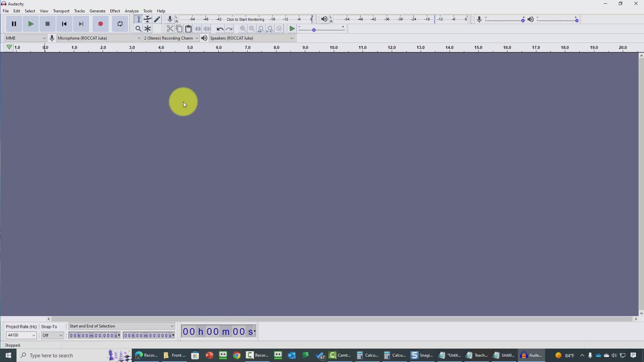Click the Zoom In magnifier icon
644x362 pixels.
tap(243, 29)
